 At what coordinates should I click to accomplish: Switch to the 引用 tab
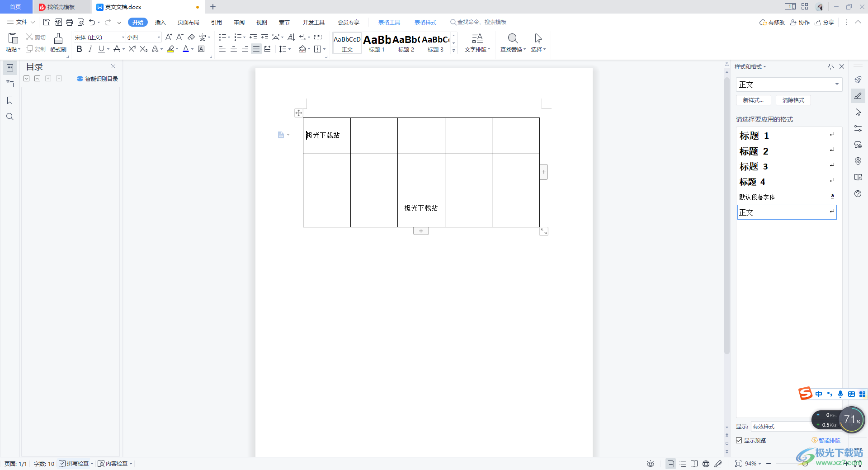point(217,22)
